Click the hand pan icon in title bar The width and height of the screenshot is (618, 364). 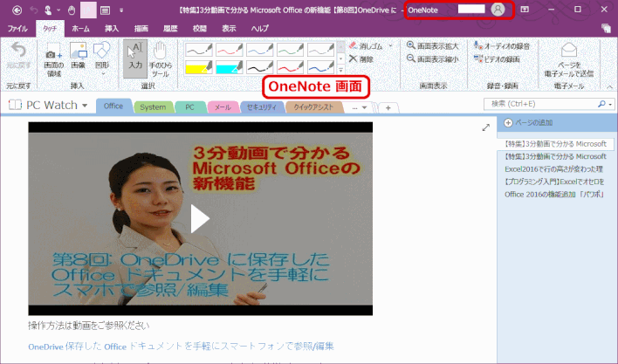pyautogui.click(x=72, y=10)
